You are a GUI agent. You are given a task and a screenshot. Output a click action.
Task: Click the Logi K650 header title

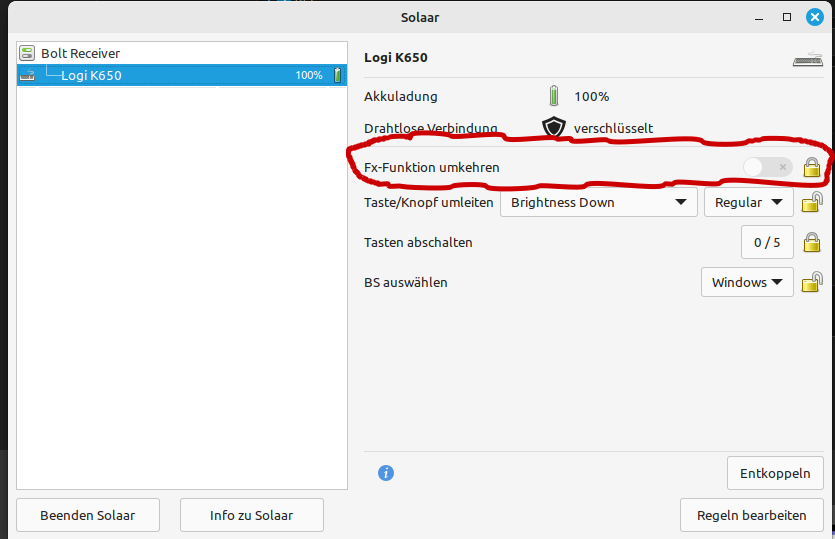click(x=396, y=58)
